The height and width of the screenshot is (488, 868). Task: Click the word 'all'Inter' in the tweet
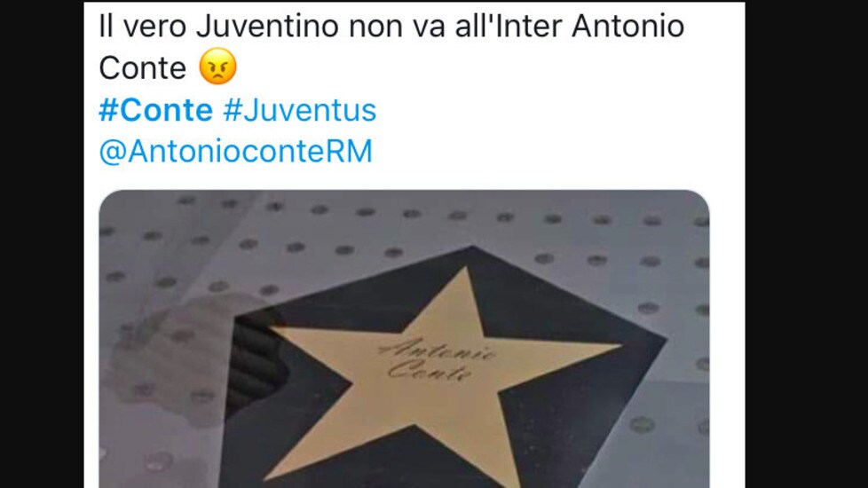tap(509, 27)
